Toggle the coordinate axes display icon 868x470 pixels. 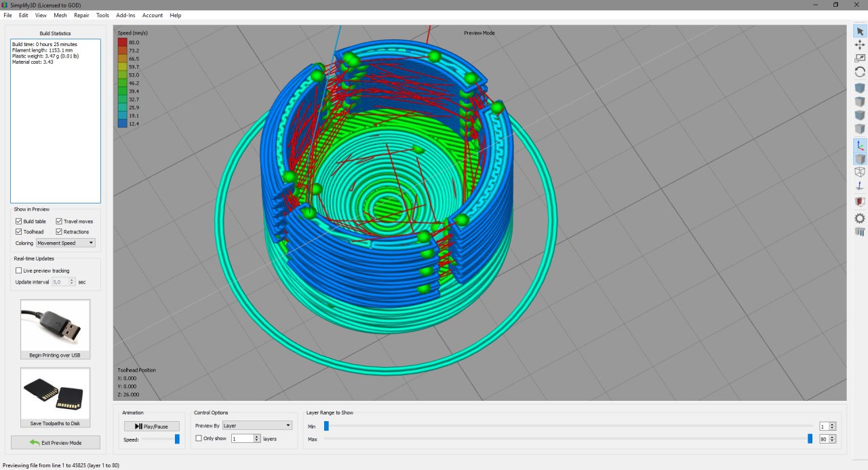click(x=860, y=145)
